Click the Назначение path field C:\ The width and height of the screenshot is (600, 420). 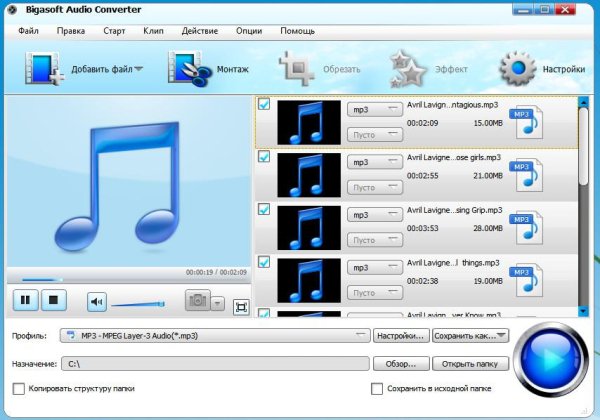pos(215,364)
